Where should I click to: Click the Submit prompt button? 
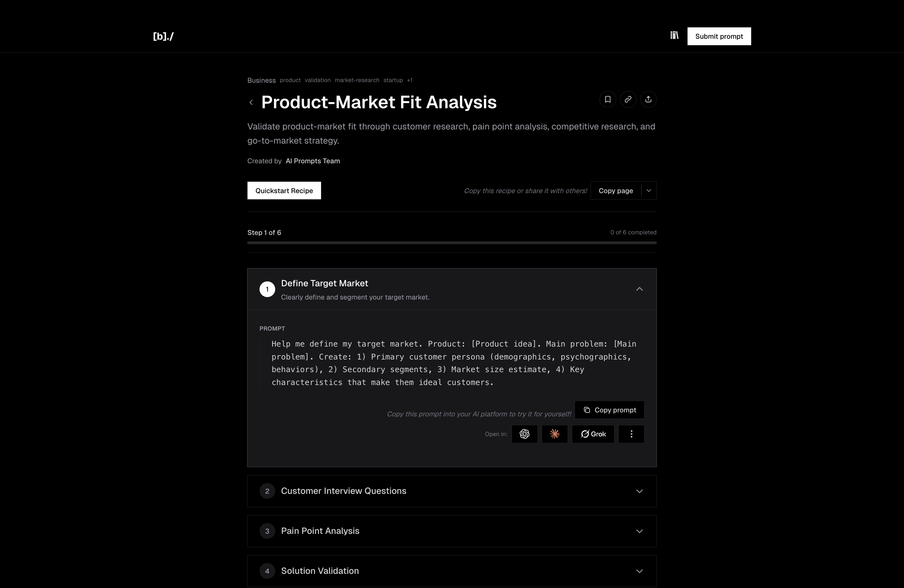[x=719, y=36]
